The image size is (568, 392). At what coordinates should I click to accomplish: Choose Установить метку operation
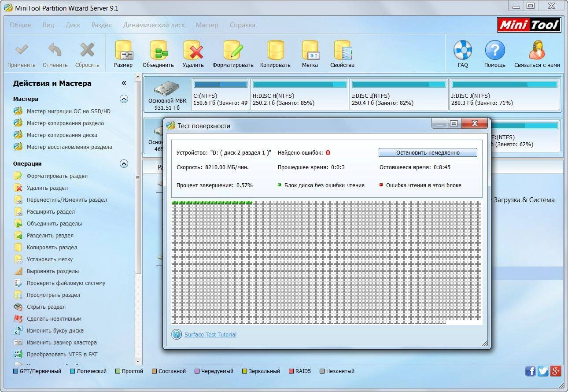click(50, 259)
